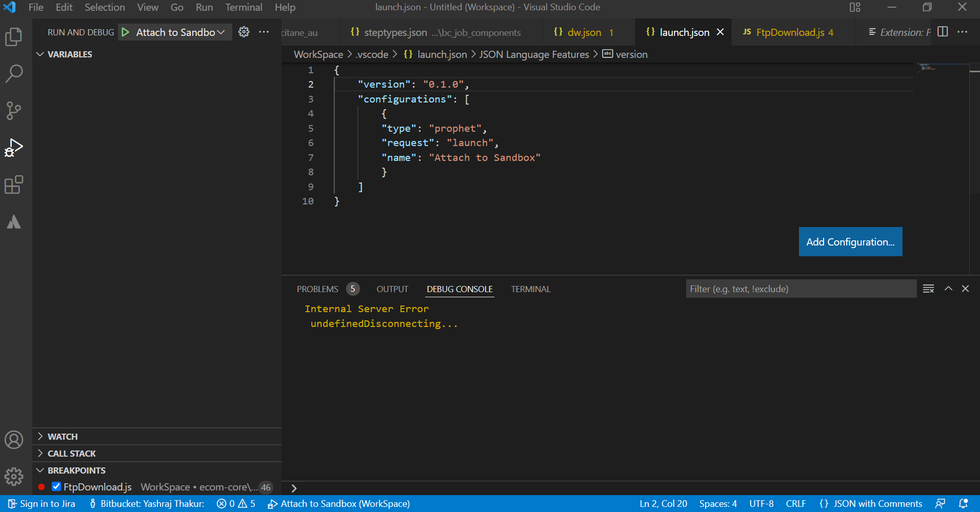
Task: Open the Help menu
Action: (x=285, y=7)
